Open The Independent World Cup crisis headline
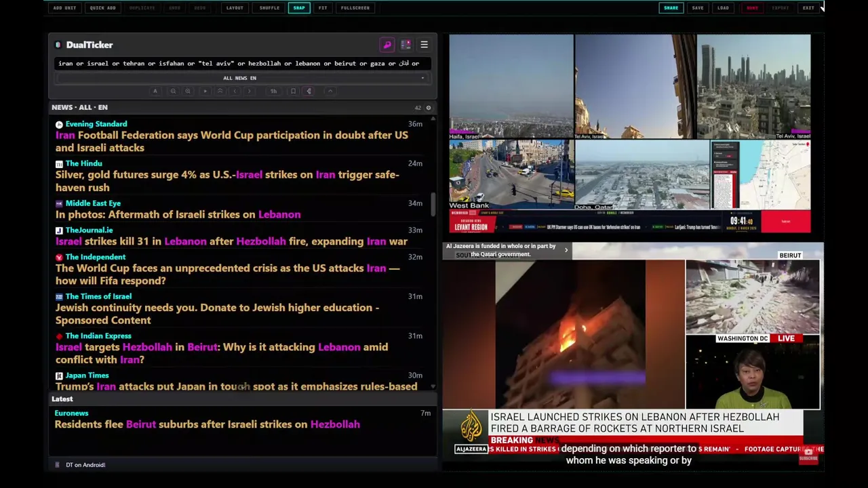 (x=227, y=274)
